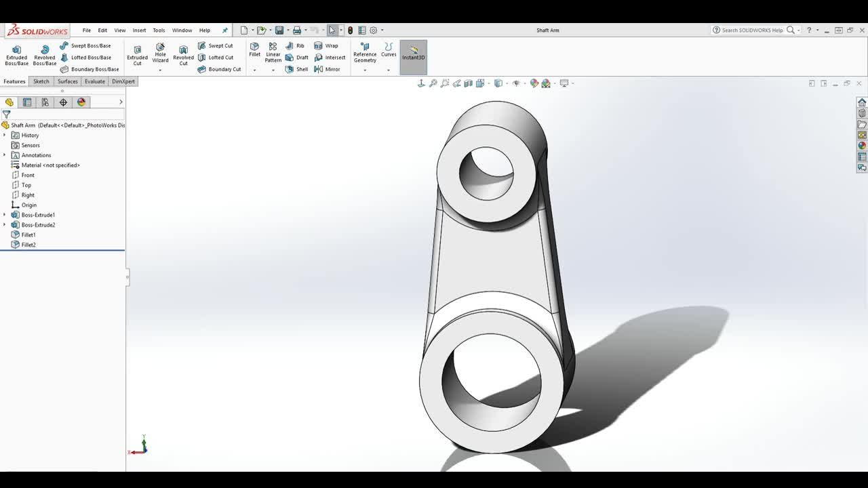Screen dimensions: 868x488
Task: Expand the History folder in tree
Action: 5,136
